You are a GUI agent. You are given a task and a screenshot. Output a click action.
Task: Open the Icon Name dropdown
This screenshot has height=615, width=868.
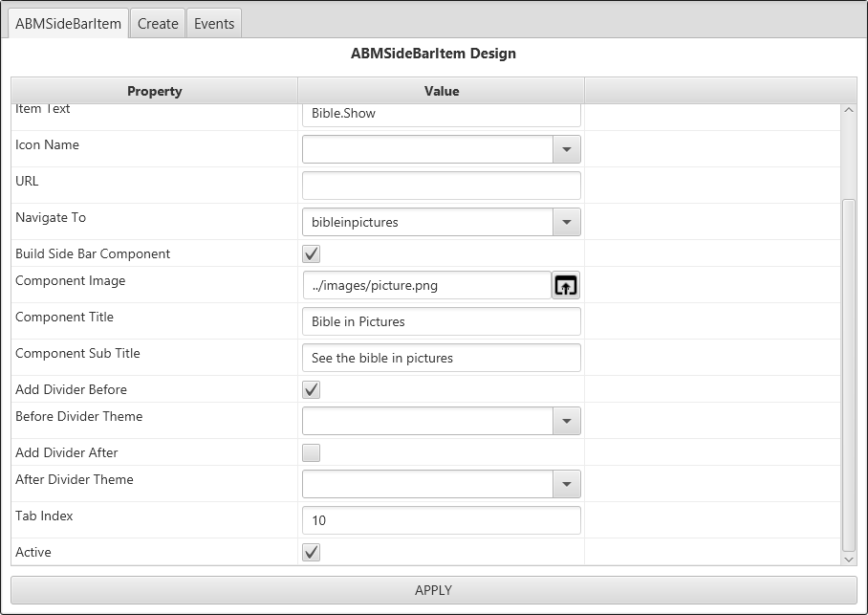[x=566, y=149]
